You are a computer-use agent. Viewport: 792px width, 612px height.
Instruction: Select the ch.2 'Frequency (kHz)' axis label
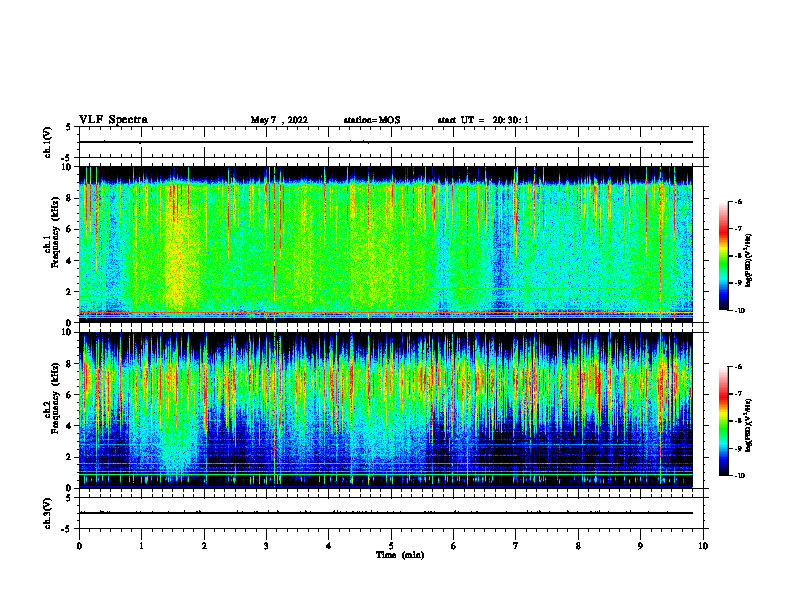pyautogui.click(x=55, y=398)
